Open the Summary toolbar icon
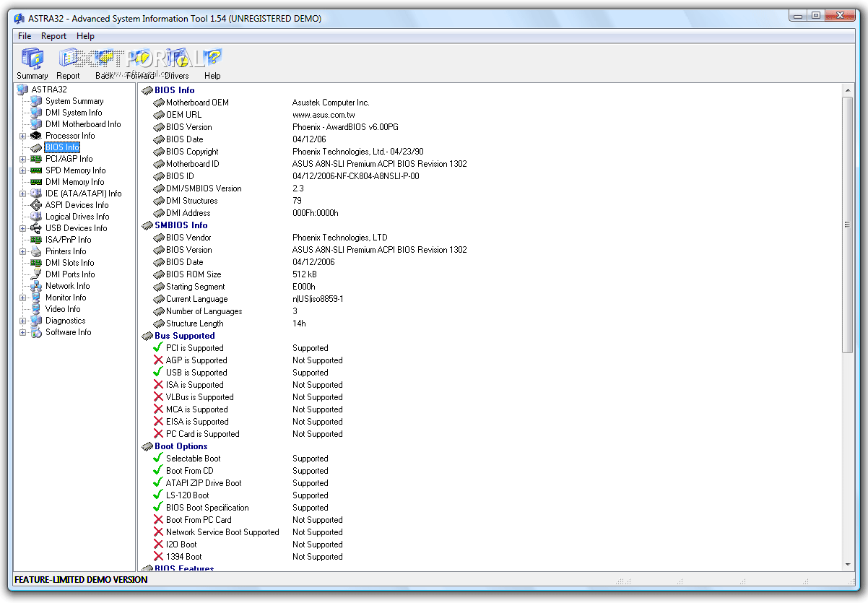Image resolution: width=868 pixels, height=603 pixels. click(32, 58)
